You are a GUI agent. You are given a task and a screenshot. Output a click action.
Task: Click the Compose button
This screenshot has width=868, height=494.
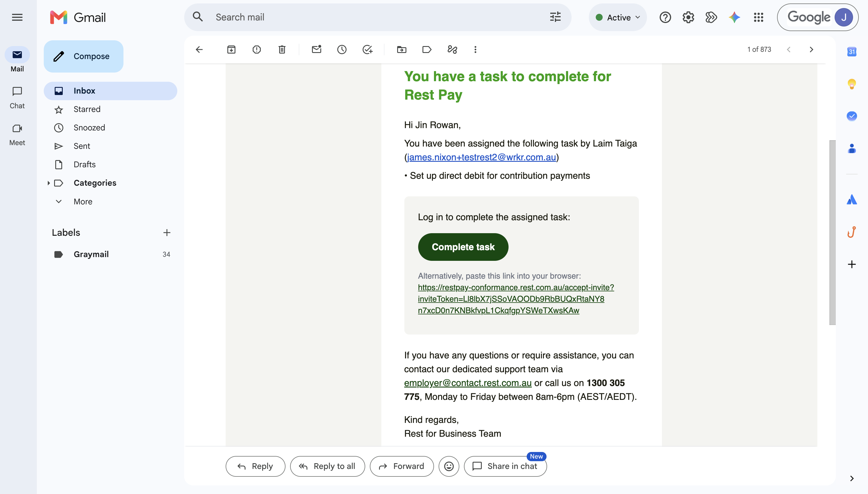pyautogui.click(x=83, y=56)
